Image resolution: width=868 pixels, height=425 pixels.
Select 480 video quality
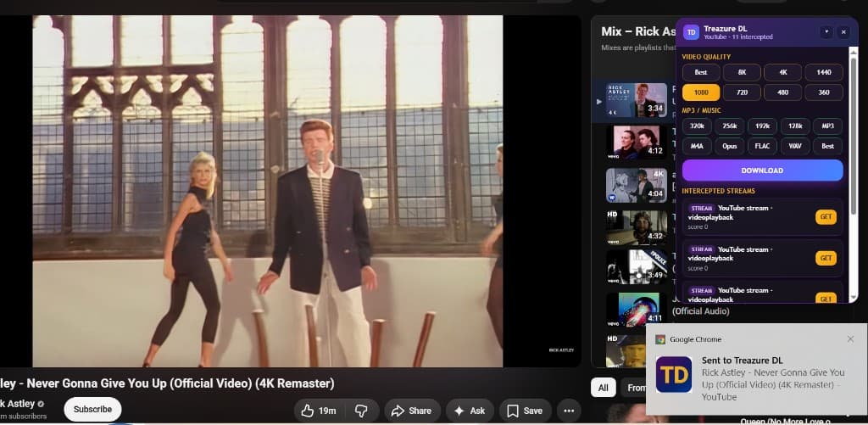782,92
